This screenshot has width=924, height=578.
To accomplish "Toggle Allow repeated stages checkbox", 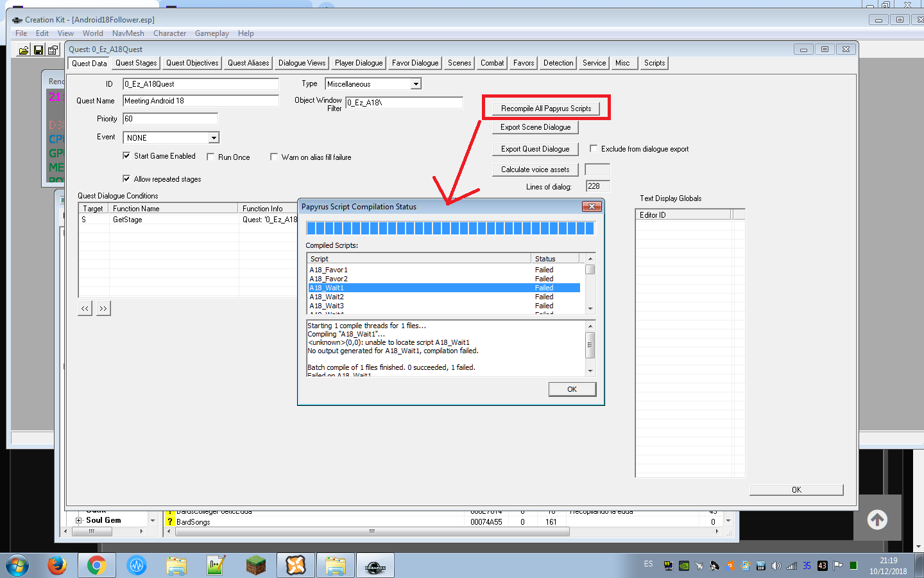I will 126,179.
